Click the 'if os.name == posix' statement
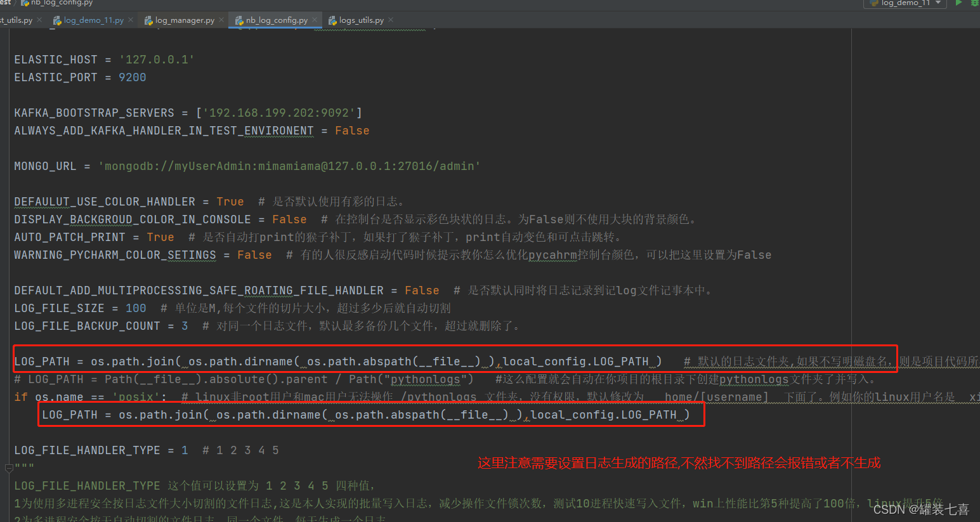The width and height of the screenshot is (980, 522). tap(90, 397)
